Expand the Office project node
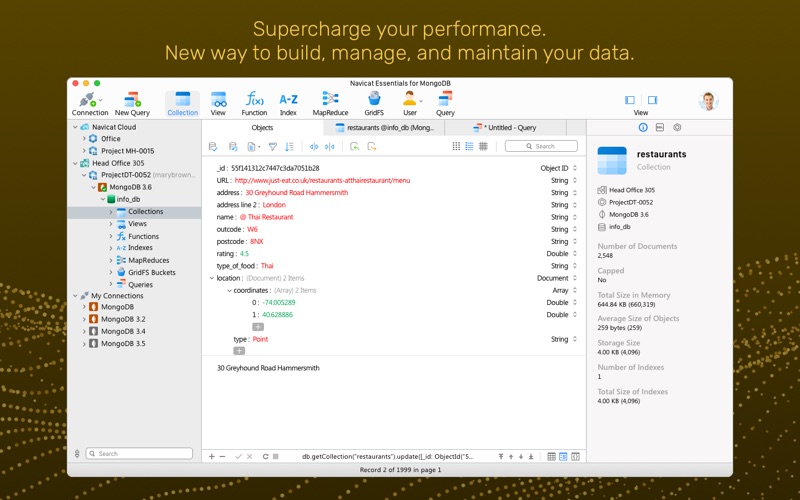Image resolution: width=800 pixels, height=500 pixels. point(84,138)
